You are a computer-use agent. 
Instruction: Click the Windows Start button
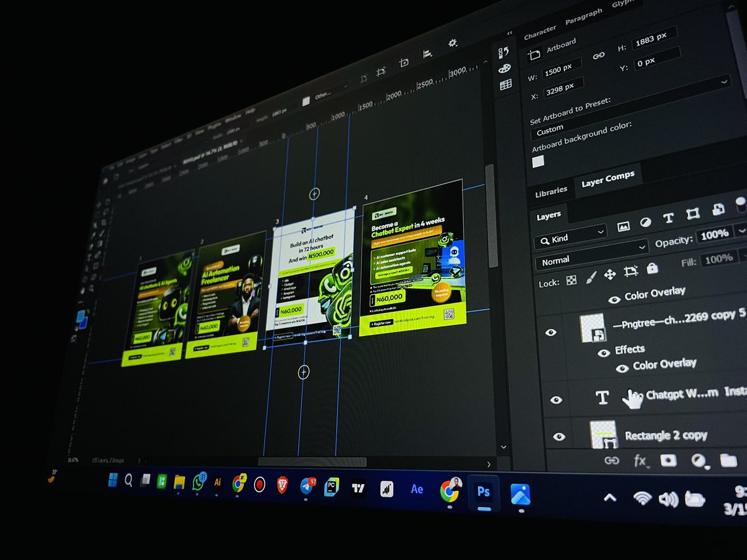tap(113, 479)
